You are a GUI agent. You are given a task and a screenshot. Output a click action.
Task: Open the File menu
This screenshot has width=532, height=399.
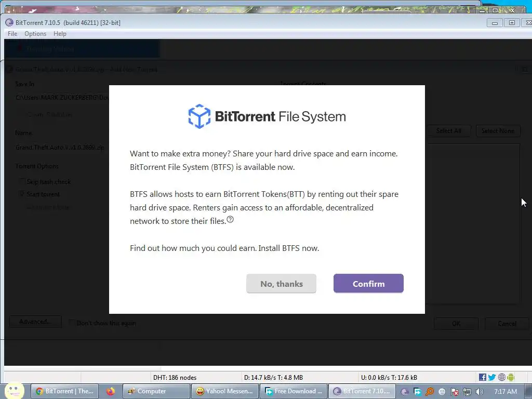12,34
